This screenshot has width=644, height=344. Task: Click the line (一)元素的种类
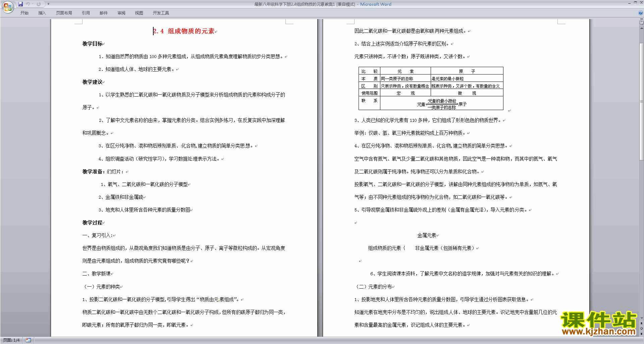[x=101, y=287]
